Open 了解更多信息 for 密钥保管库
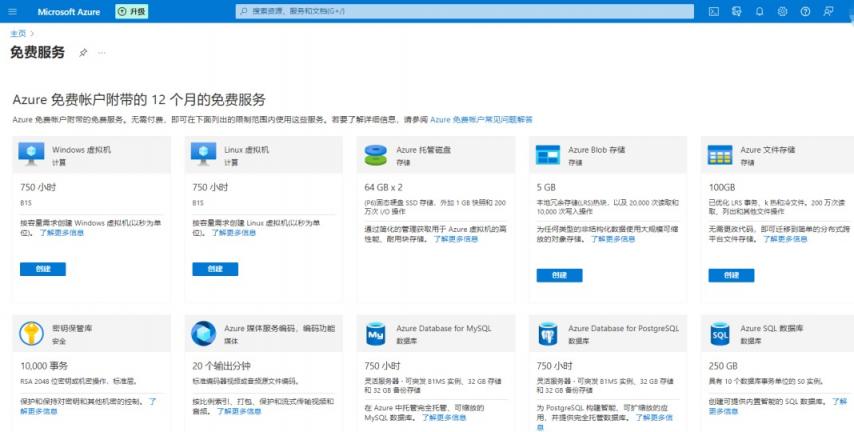The width and height of the screenshot is (854, 432). coord(88,406)
